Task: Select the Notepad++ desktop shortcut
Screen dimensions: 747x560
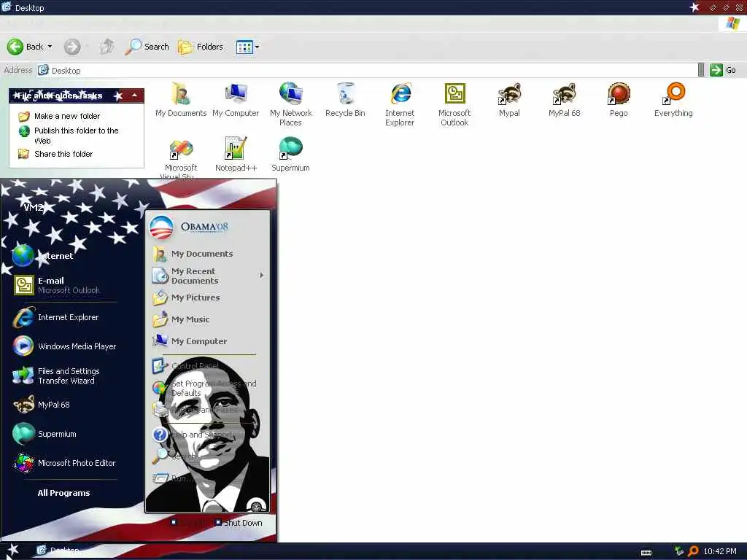Action: pyautogui.click(x=236, y=155)
